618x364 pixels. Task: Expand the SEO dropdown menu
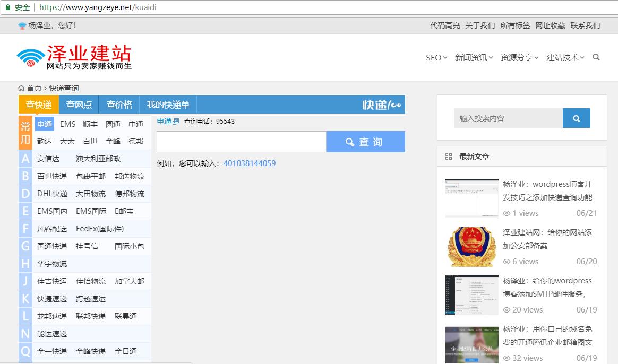tap(436, 57)
